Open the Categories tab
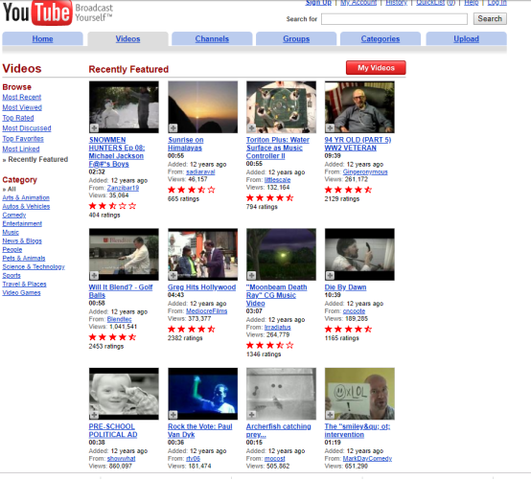The height and width of the screenshot is (480, 531). coord(380,39)
